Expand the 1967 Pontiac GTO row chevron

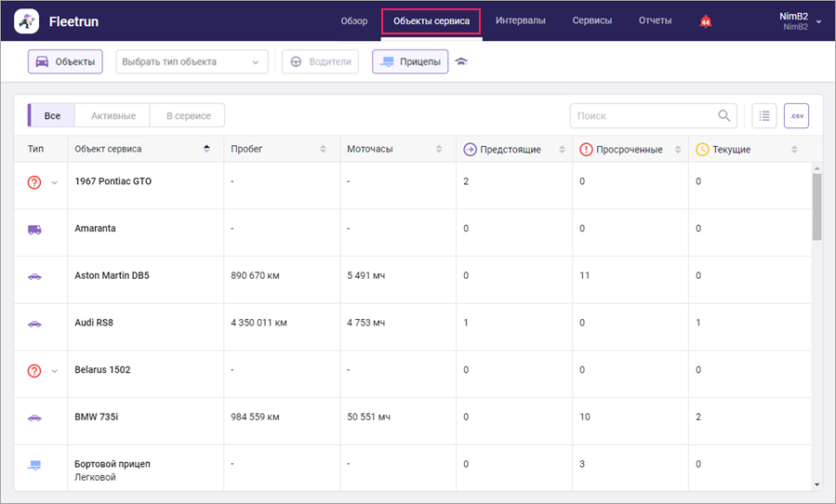(x=54, y=183)
